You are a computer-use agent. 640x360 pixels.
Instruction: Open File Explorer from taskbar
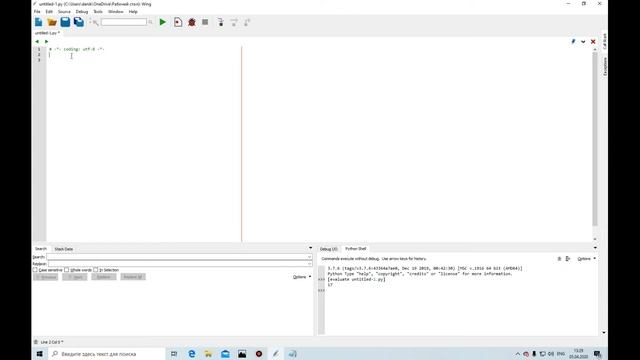pyautogui.click(x=208, y=354)
